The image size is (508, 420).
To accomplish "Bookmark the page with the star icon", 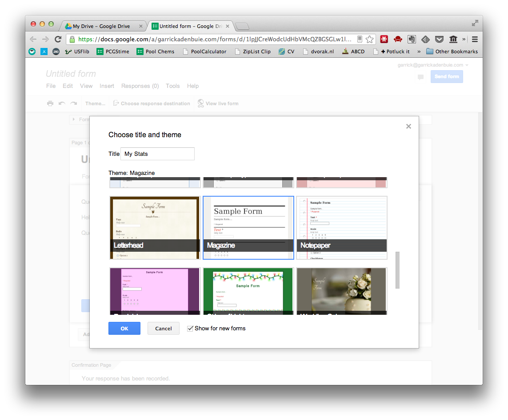I will [x=369, y=40].
